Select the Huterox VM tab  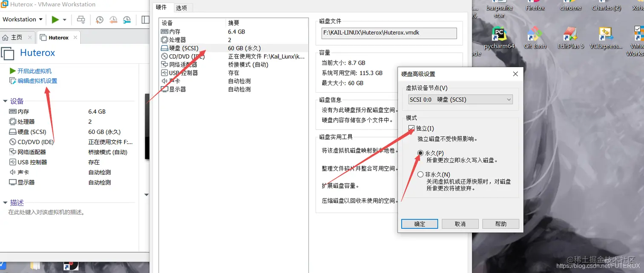58,37
